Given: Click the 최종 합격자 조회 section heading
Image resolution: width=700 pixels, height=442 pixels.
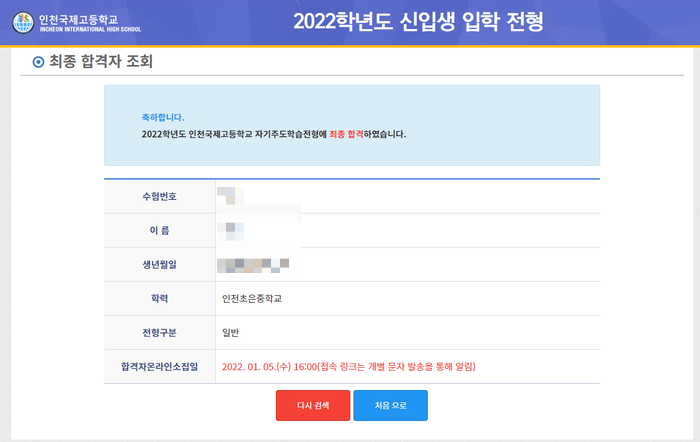Looking at the screenshot, I should click(x=101, y=61).
